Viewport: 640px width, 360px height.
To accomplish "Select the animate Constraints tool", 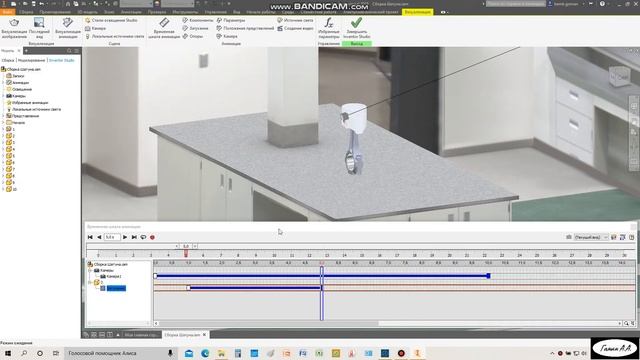I will point(193,36).
